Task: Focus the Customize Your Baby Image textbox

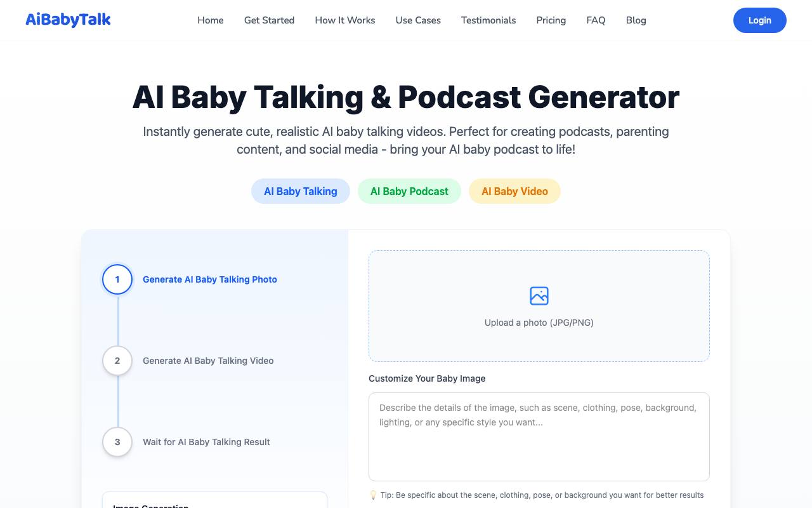Action: click(539, 437)
